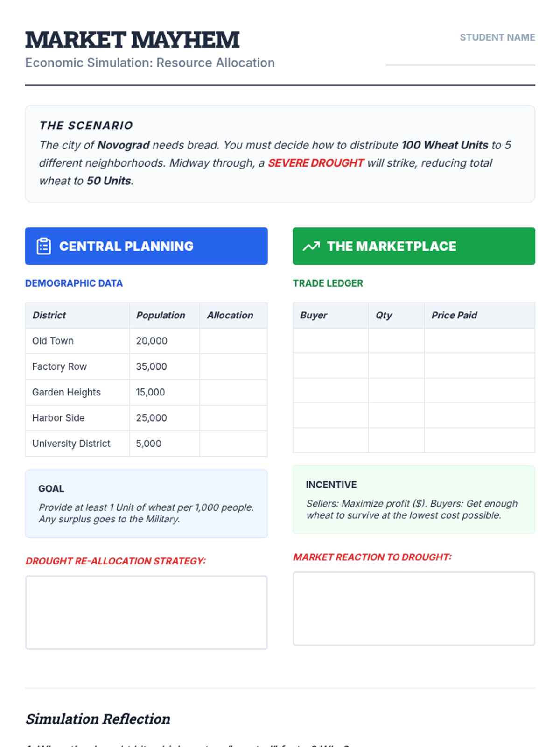Click the last Buyer row in Trade Ledger
The image size is (560, 747).
coord(330,440)
